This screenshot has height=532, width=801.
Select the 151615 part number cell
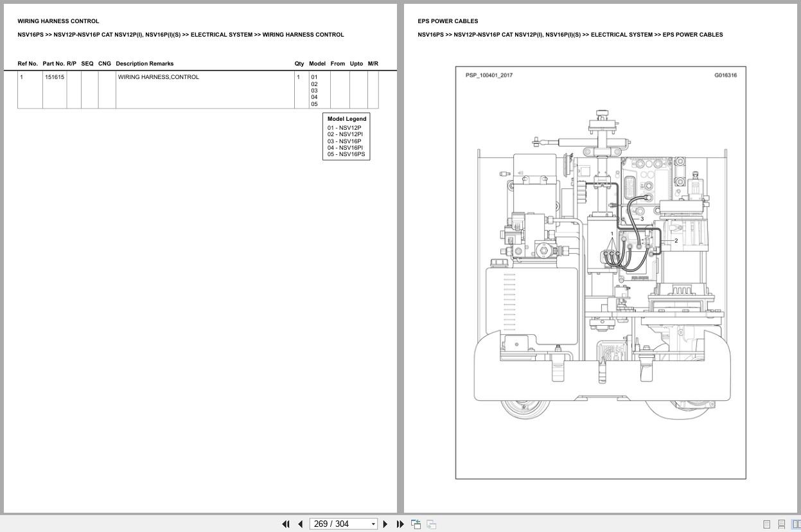55,76
